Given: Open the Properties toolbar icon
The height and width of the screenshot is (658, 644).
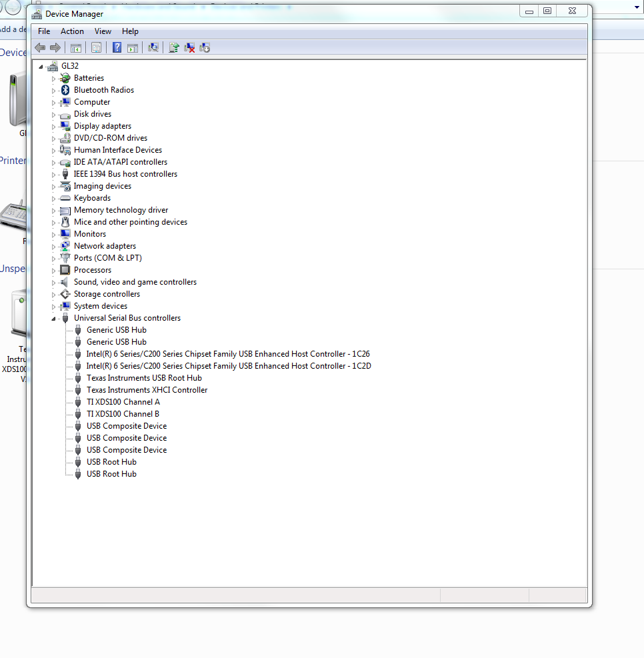Looking at the screenshot, I should click(96, 48).
